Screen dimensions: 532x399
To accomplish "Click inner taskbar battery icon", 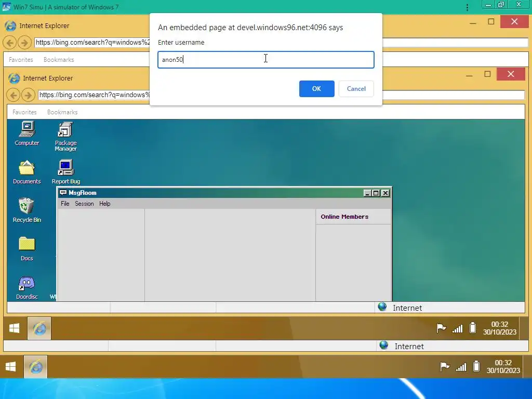I will click(x=473, y=328).
